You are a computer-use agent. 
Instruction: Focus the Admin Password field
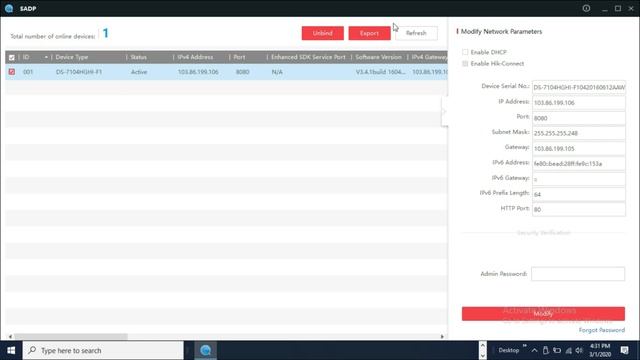578,274
